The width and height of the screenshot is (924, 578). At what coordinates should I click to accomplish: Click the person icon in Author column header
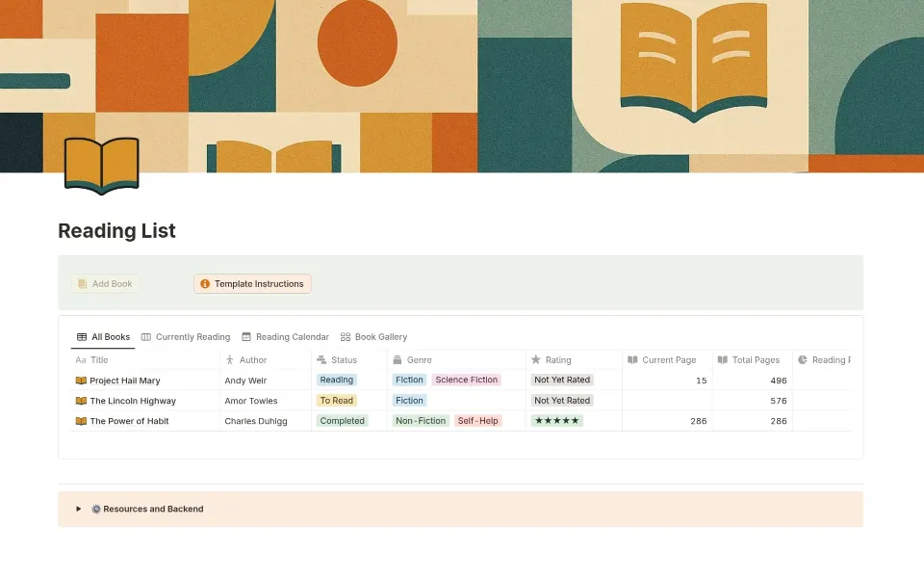[230, 359]
